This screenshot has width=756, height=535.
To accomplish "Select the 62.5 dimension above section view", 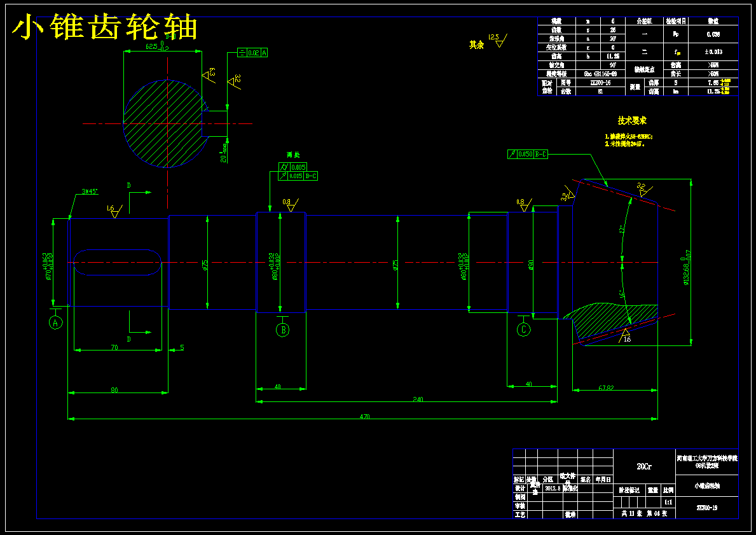I will point(156,47).
